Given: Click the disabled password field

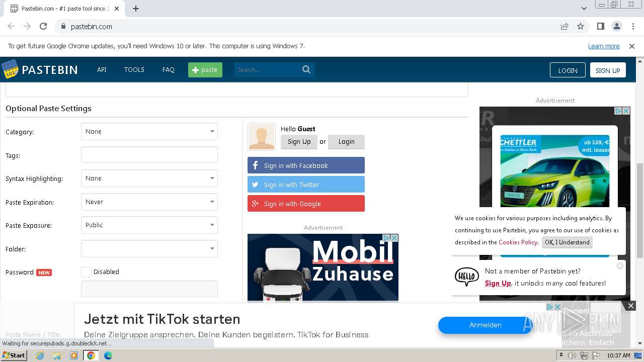Looking at the screenshot, I should click(x=149, y=289).
